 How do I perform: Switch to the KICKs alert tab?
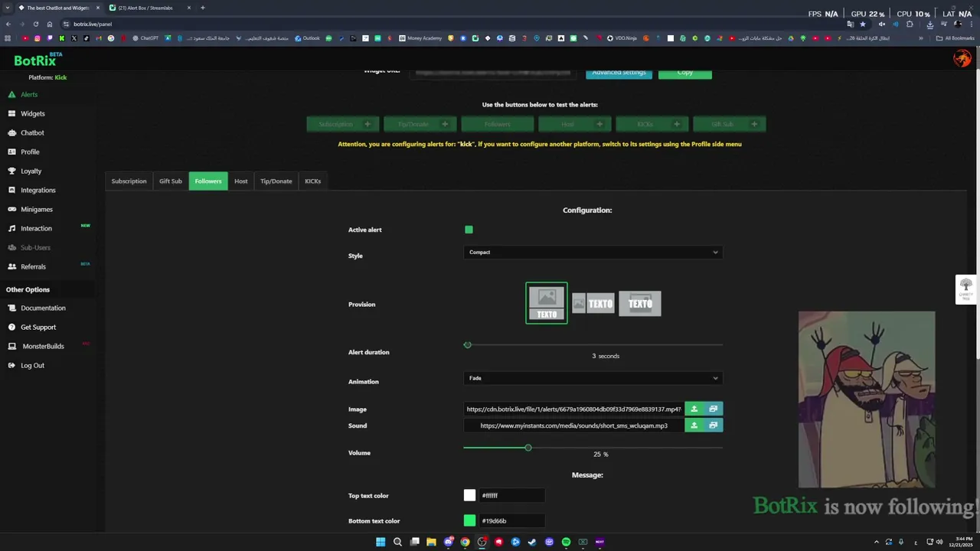click(x=313, y=181)
